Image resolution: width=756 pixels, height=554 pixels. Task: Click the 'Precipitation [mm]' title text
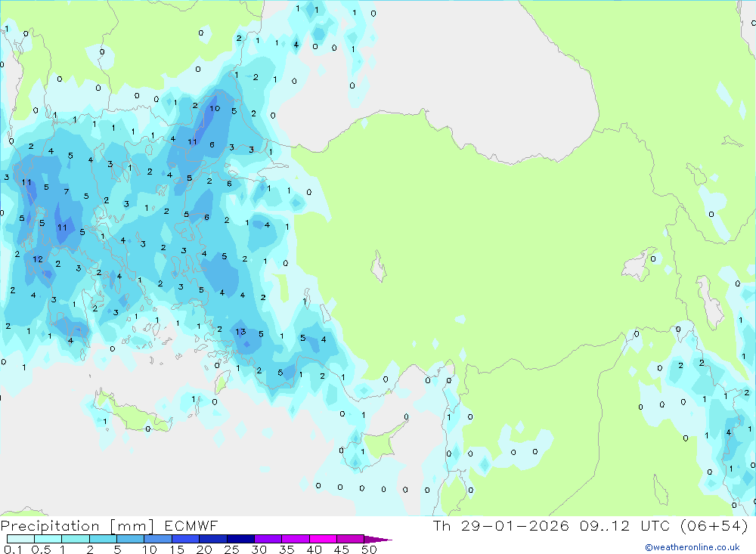coord(77,525)
